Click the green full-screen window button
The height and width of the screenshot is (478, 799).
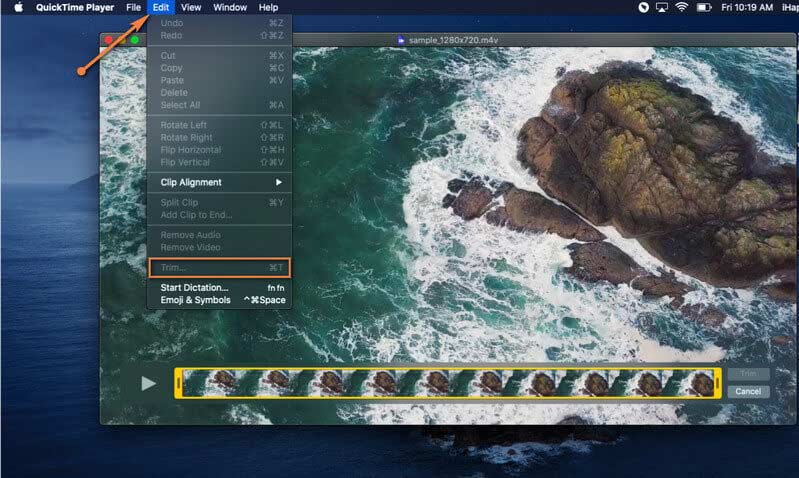134,40
